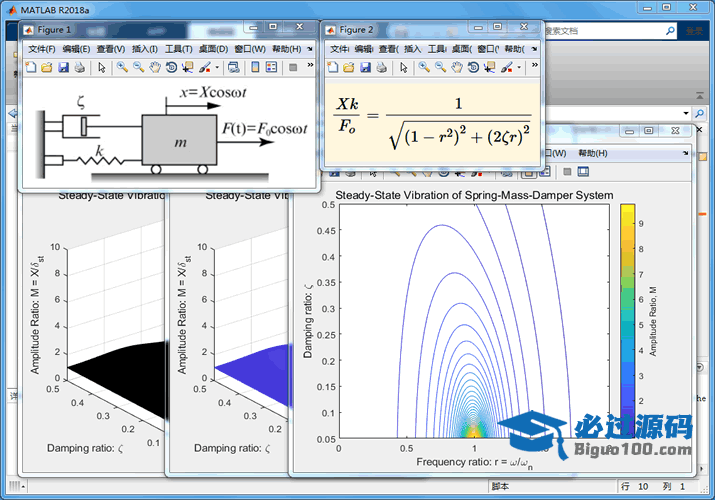Open file icon in Figure 2 toolbar
715x500 pixels.
349,67
